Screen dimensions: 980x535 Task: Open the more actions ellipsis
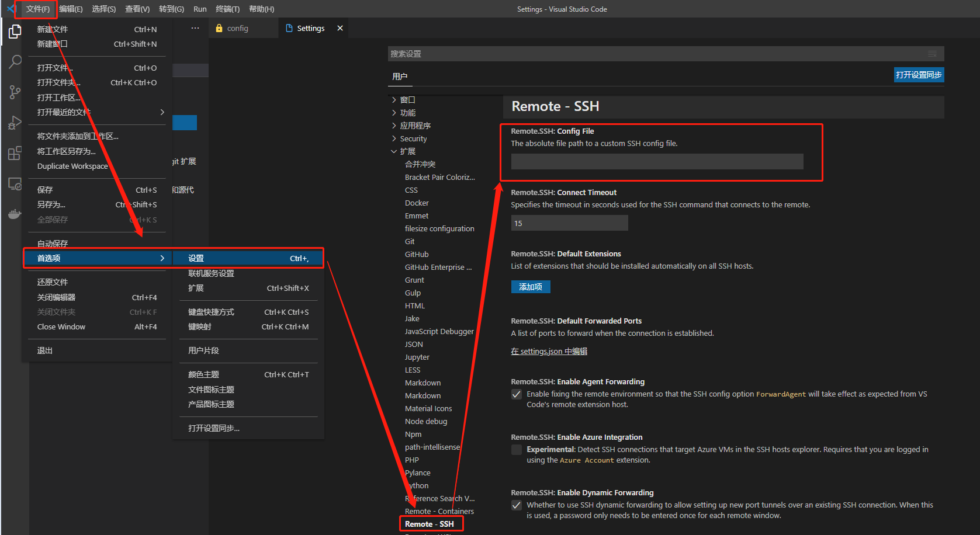pyautogui.click(x=195, y=28)
